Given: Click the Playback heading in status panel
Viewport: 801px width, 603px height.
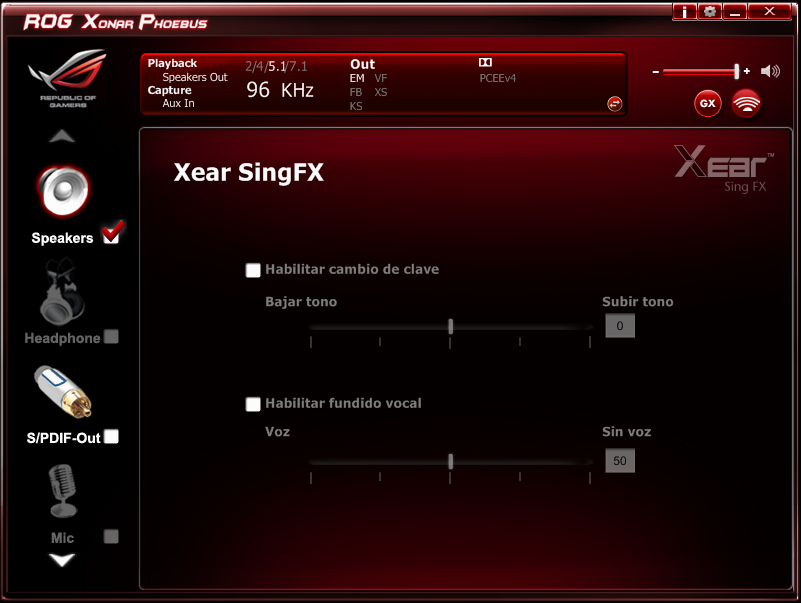Looking at the screenshot, I should tap(172, 63).
